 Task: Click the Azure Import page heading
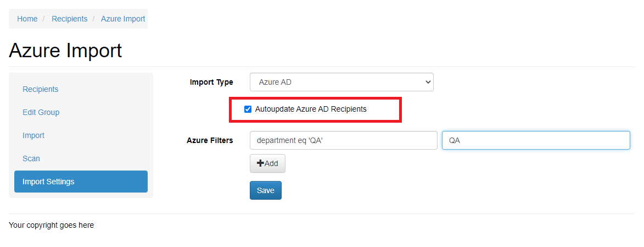click(65, 51)
